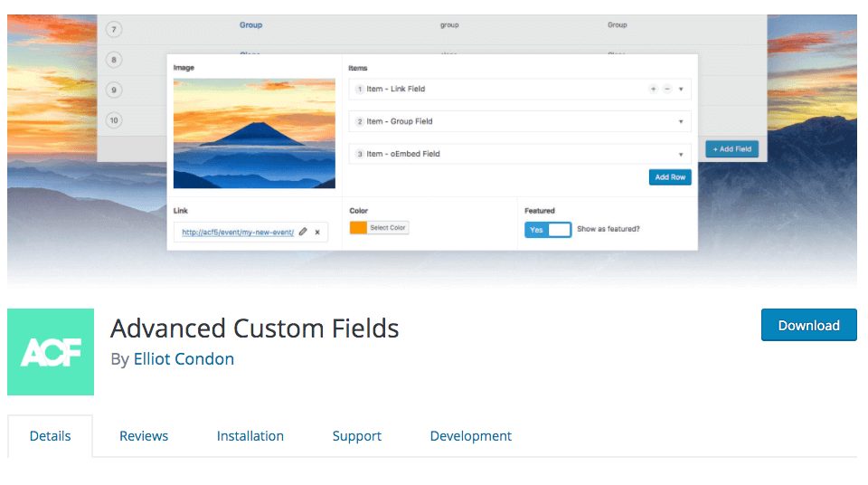Screen dimensions: 868x485
Task: Click row order number 10 circle
Action: pos(114,120)
